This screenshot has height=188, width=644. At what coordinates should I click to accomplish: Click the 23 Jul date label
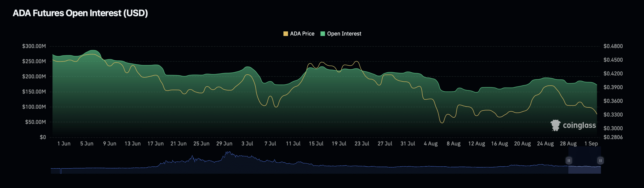point(362,144)
